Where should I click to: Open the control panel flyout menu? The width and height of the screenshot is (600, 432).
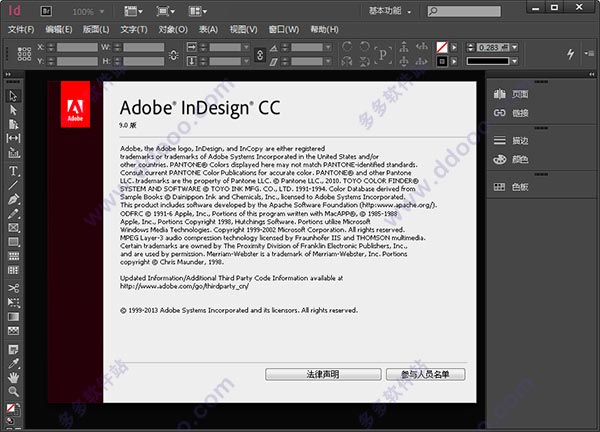point(589,54)
